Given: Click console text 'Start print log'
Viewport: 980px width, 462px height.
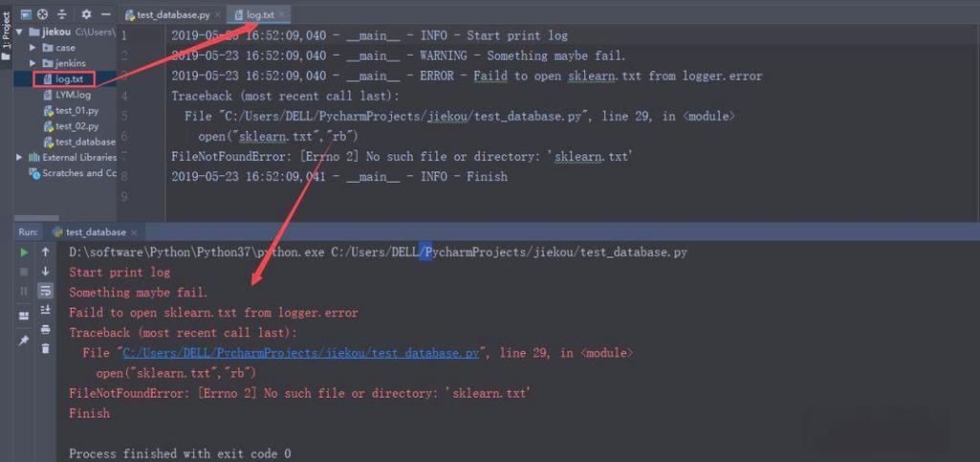Looking at the screenshot, I should tap(120, 273).
